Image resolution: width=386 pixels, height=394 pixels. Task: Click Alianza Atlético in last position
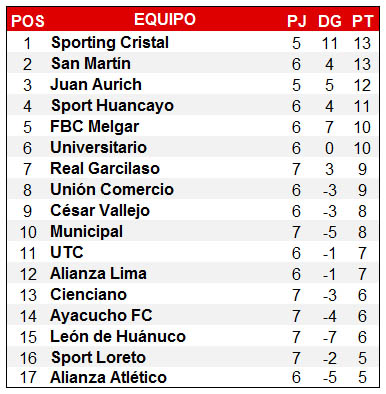108,377
